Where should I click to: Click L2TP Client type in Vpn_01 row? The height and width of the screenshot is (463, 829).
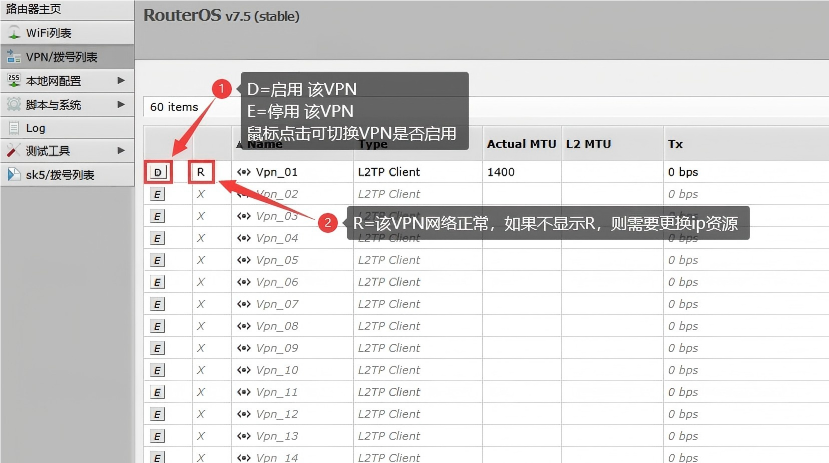tap(389, 172)
